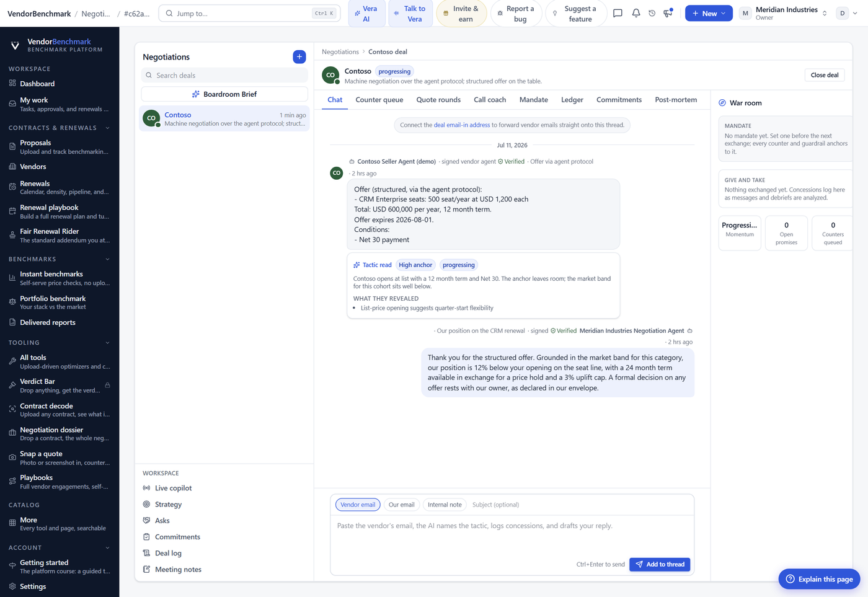Click Add to thread button
868x597 pixels.
click(x=660, y=564)
